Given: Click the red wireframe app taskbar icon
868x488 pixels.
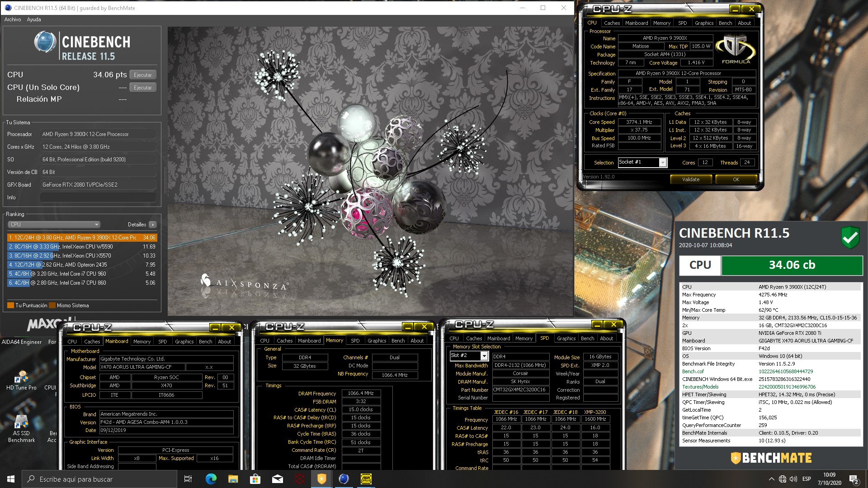Looking at the screenshot, I should tap(299, 479).
